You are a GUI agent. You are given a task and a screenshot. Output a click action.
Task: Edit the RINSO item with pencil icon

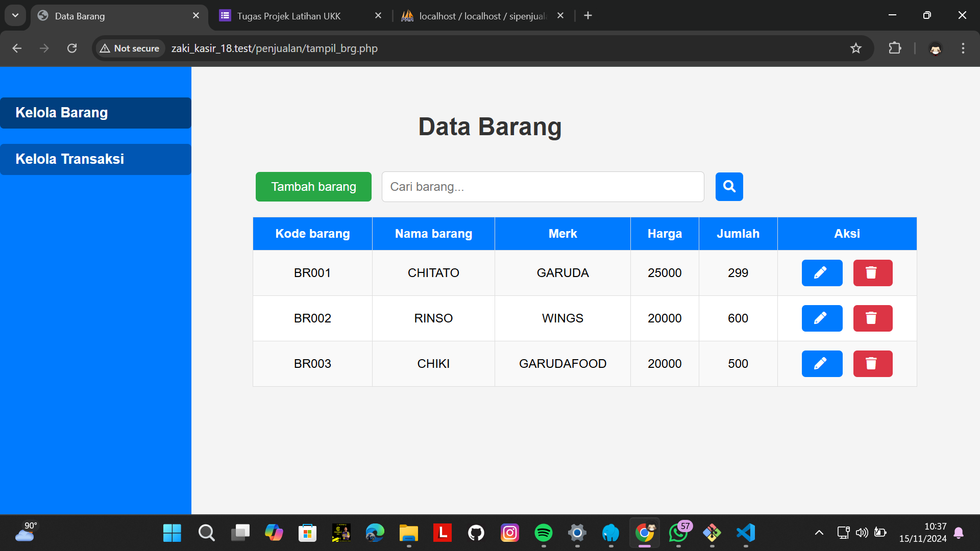pos(822,318)
